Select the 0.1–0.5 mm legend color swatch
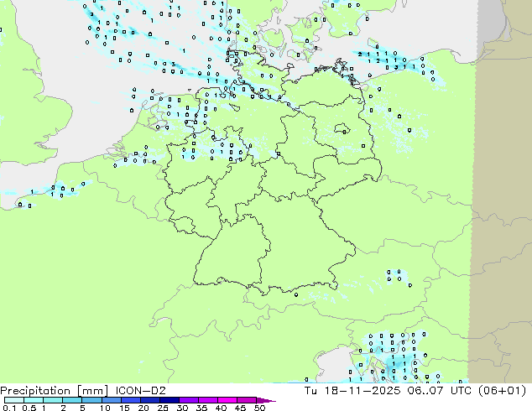This screenshot has width=532, height=411. (x=14, y=400)
